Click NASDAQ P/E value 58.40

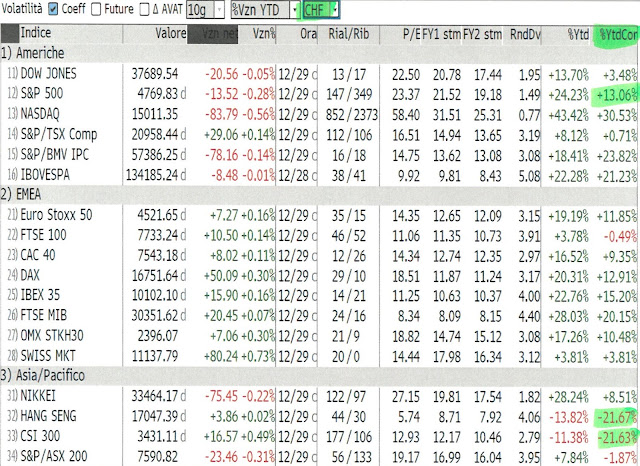pyautogui.click(x=406, y=115)
